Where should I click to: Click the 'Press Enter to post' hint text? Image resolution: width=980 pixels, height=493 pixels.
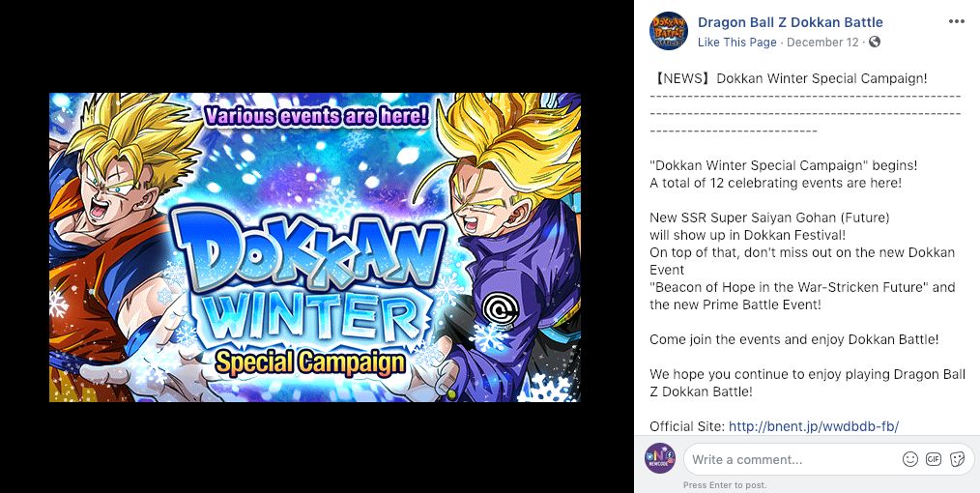(725, 485)
